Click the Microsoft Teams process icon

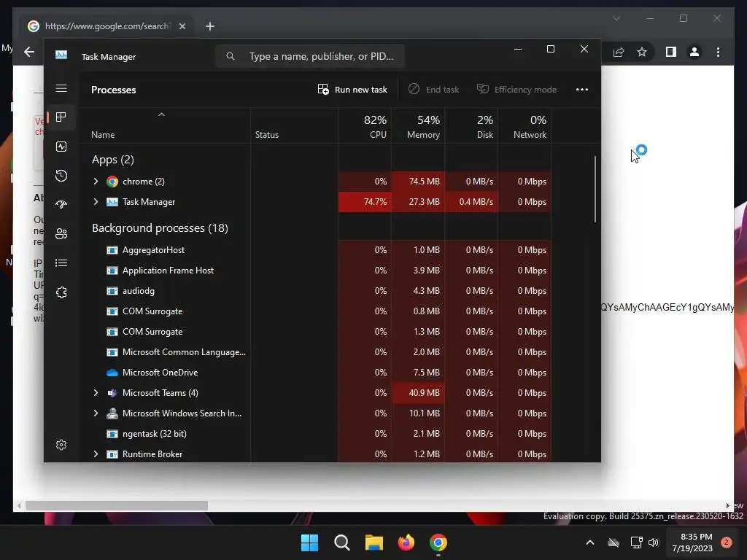click(x=112, y=393)
